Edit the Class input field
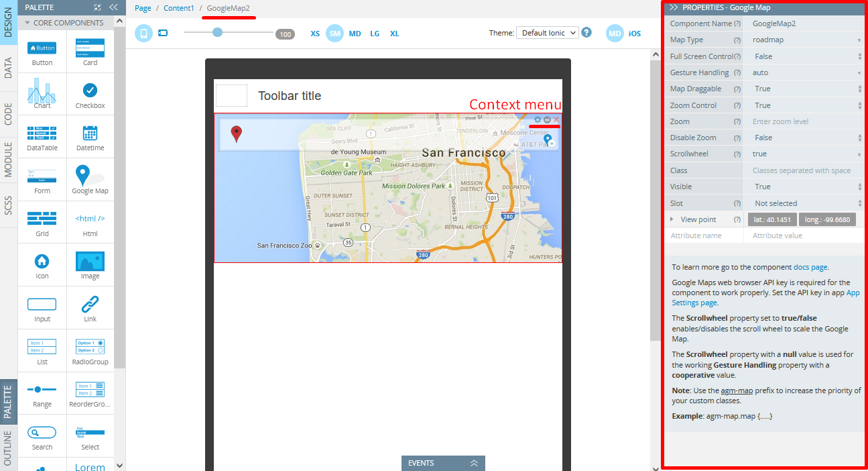 [x=804, y=170]
